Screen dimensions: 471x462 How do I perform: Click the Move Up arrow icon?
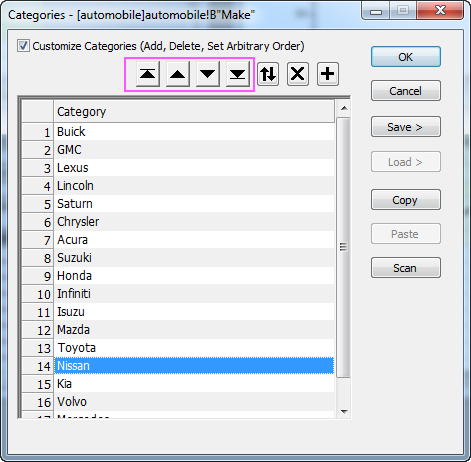click(178, 74)
